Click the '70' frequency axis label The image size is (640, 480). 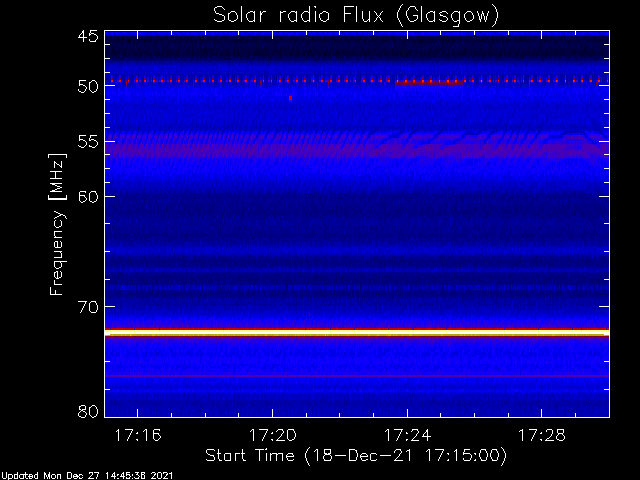tap(88, 307)
